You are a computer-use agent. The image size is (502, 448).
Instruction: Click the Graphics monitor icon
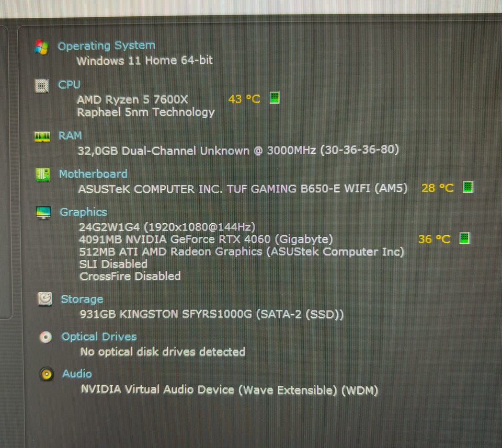[43, 213]
